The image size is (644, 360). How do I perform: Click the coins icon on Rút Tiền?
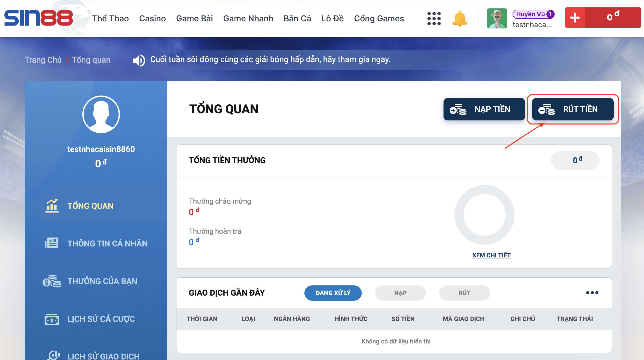pyautogui.click(x=546, y=109)
